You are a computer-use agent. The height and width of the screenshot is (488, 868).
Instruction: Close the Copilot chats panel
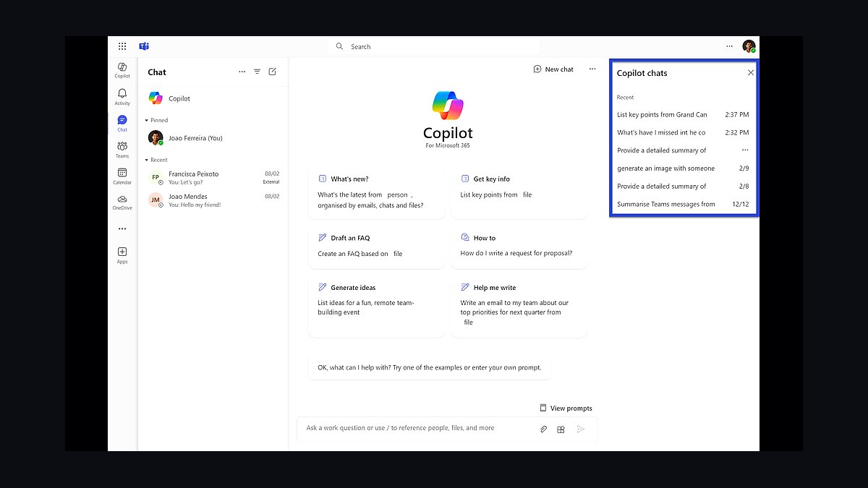(x=751, y=72)
